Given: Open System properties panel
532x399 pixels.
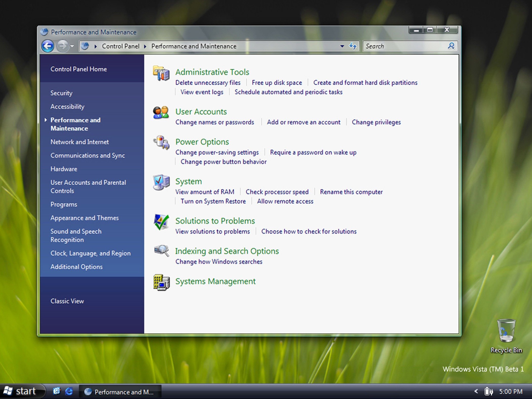Looking at the screenshot, I should (188, 181).
